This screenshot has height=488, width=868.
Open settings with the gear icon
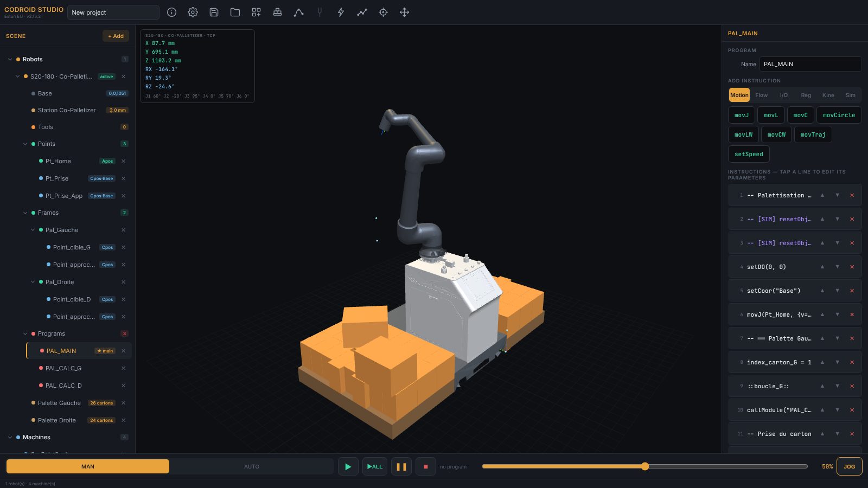[193, 12]
